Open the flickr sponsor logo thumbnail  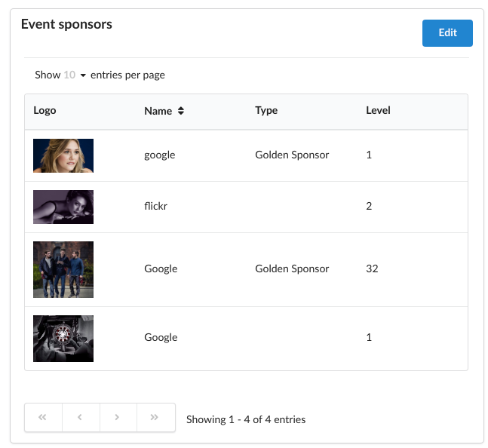click(63, 207)
